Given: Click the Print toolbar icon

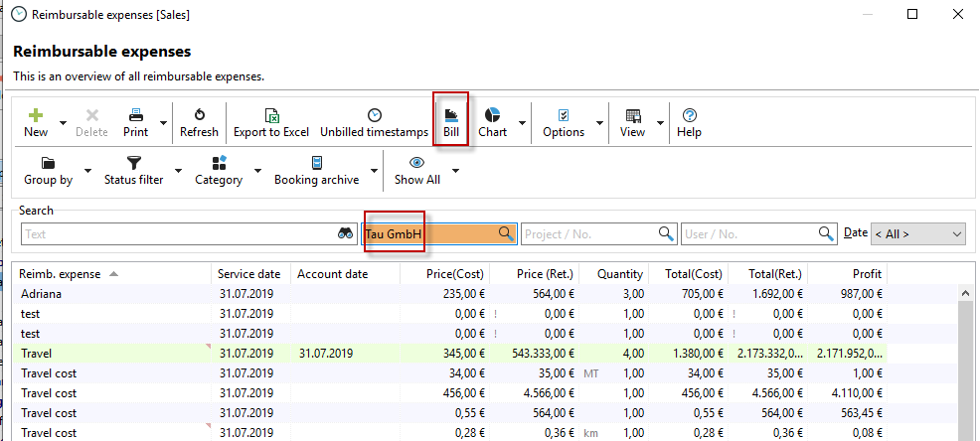Looking at the screenshot, I should pyautogui.click(x=135, y=115).
